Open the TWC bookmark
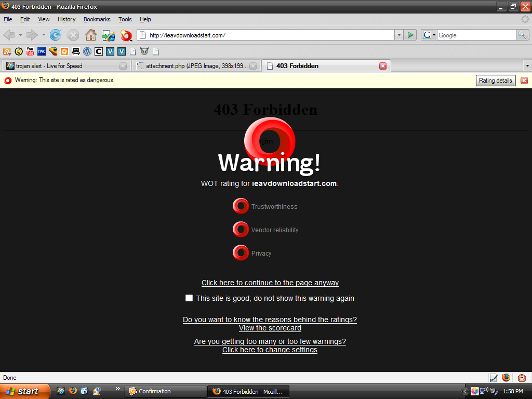This screenshot has height=399, width=532. pos(42,51)
